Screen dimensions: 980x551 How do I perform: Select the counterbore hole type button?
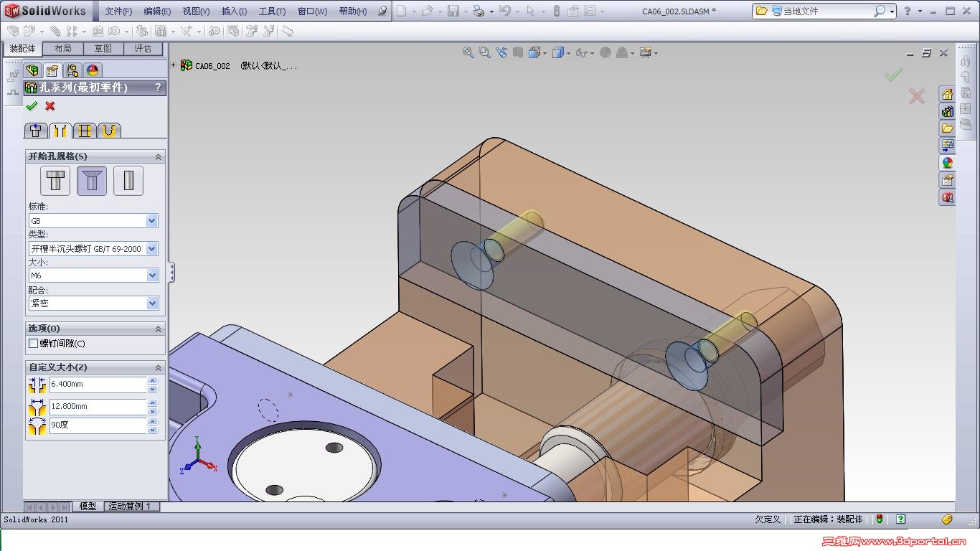tap(55, 181)
